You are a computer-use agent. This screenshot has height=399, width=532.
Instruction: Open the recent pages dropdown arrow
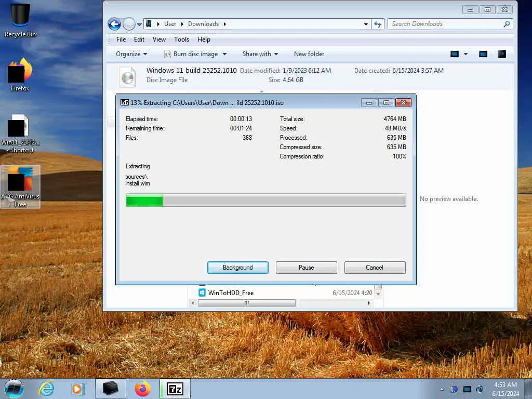click(x=139, y=24)
